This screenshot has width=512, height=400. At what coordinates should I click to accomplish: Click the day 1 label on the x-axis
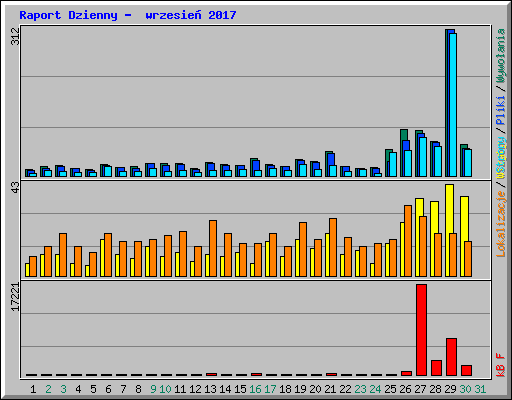click(x=33, y=389)
